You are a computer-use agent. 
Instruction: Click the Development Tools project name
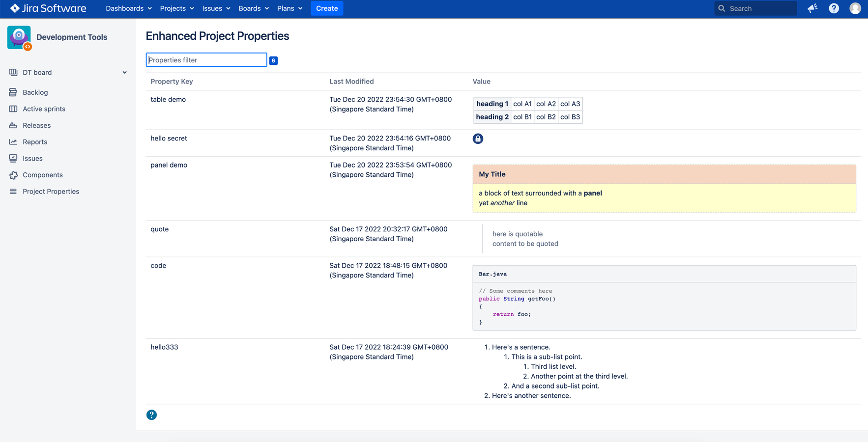coord(72,37)
